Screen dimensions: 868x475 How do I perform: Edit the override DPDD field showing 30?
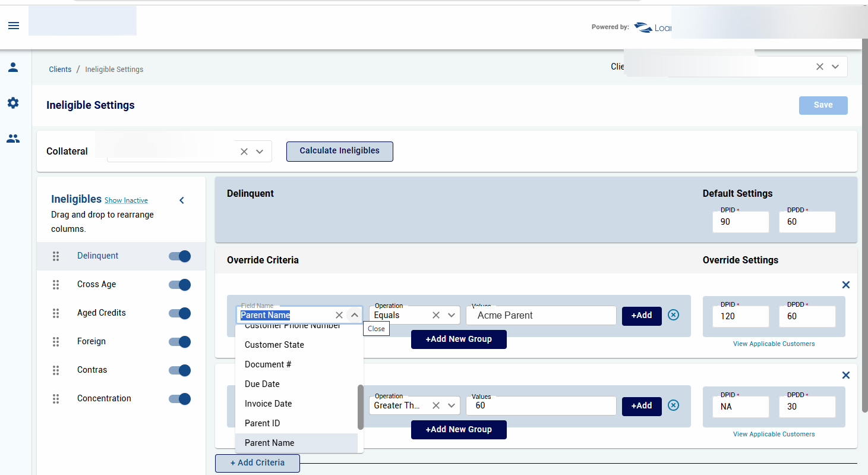click(x=807, y=407)
